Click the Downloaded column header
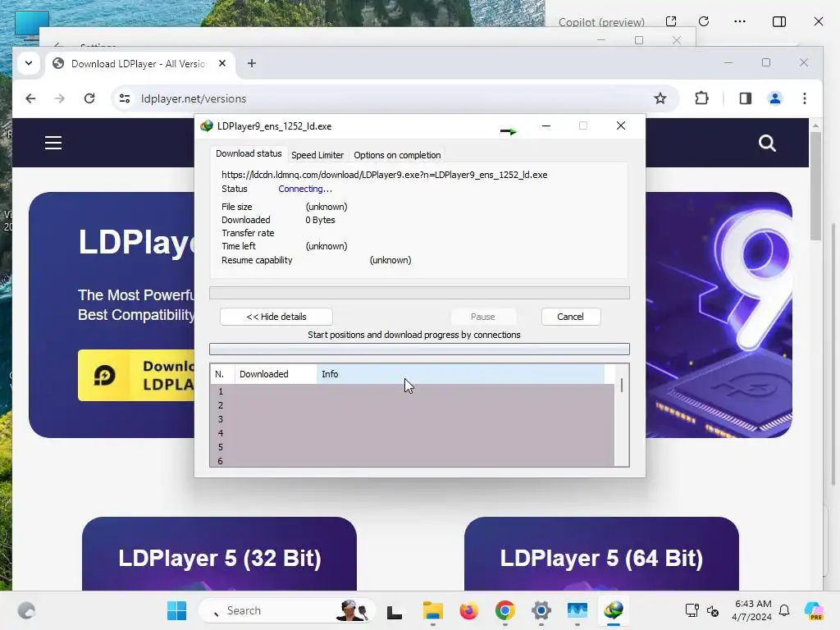Screen dimensions: 840x630 coord(276,374)
